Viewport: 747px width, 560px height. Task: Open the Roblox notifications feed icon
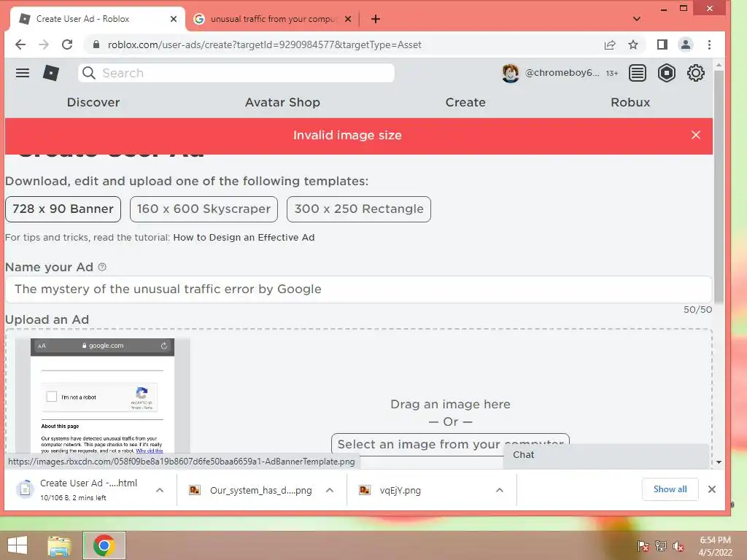pos(637,73)
